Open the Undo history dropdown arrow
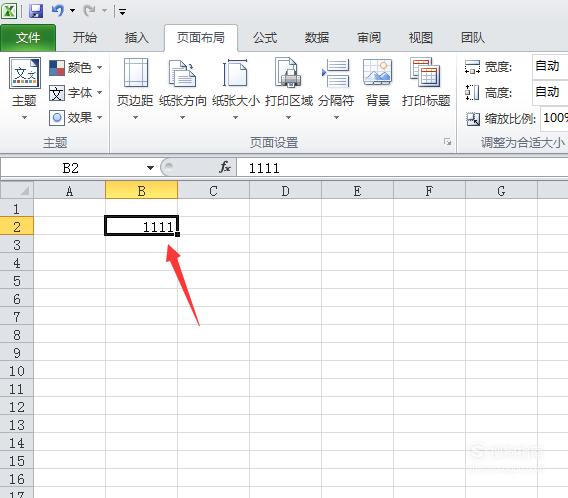 [x=72, y=11]
